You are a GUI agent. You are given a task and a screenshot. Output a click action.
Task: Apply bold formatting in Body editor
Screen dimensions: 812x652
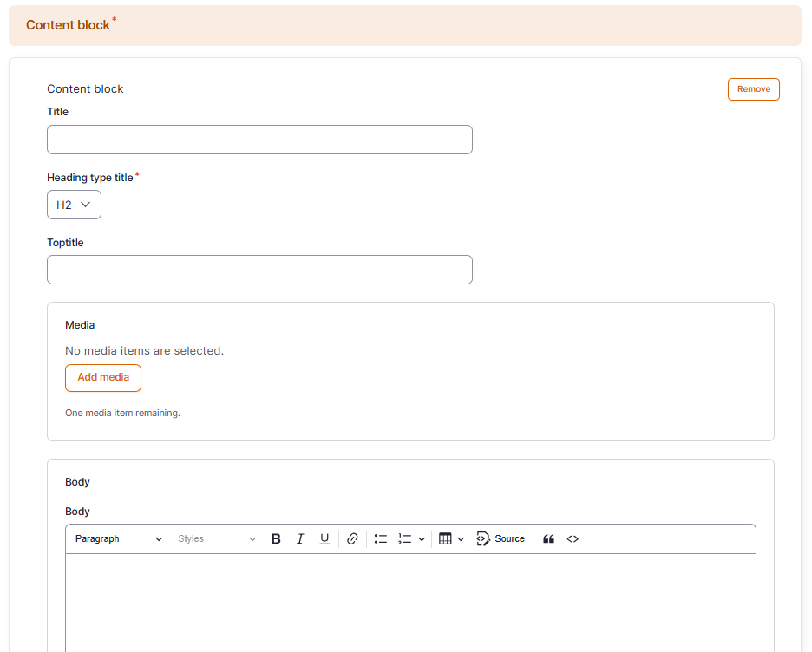click(276, 538)
